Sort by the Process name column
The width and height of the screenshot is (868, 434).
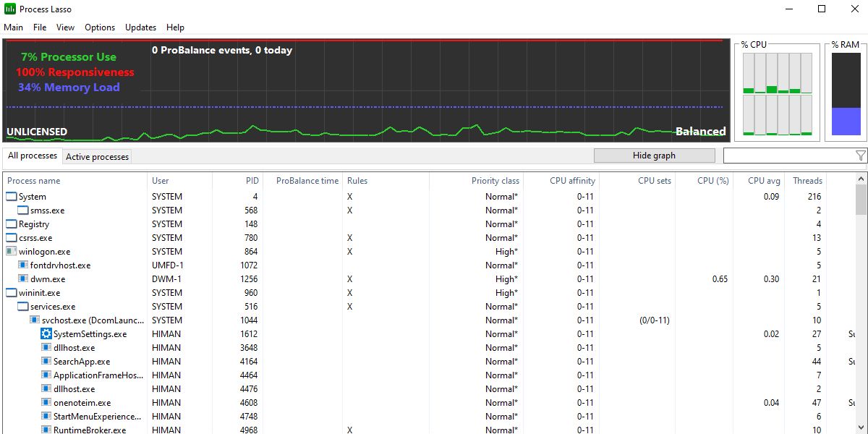click(75, 181)
